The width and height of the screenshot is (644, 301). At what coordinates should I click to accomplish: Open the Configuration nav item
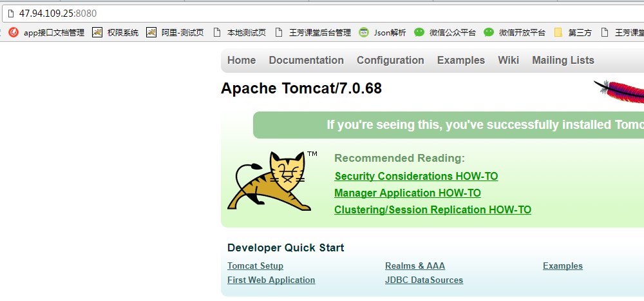pyautogui.click(x=390, y=61)
